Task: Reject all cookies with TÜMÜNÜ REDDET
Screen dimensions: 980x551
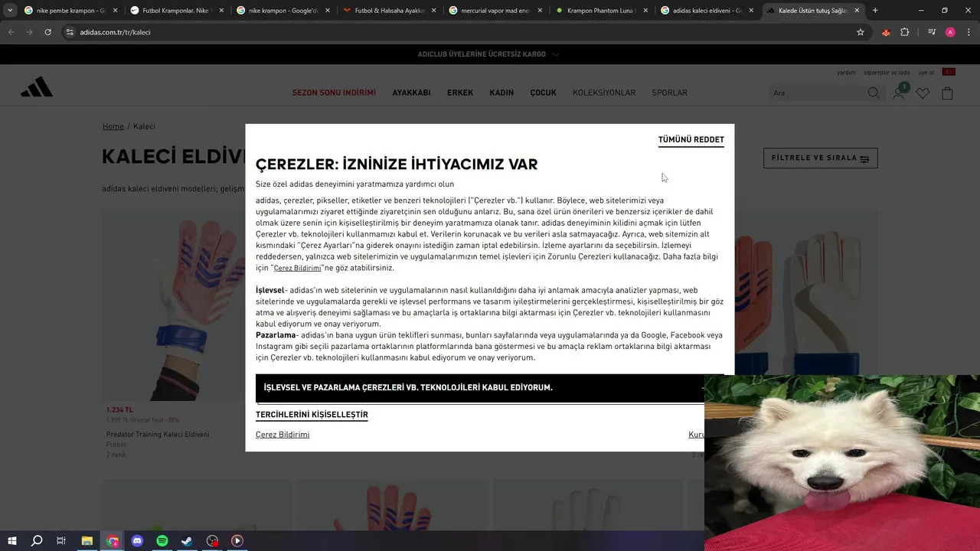Action: [691, 140]
